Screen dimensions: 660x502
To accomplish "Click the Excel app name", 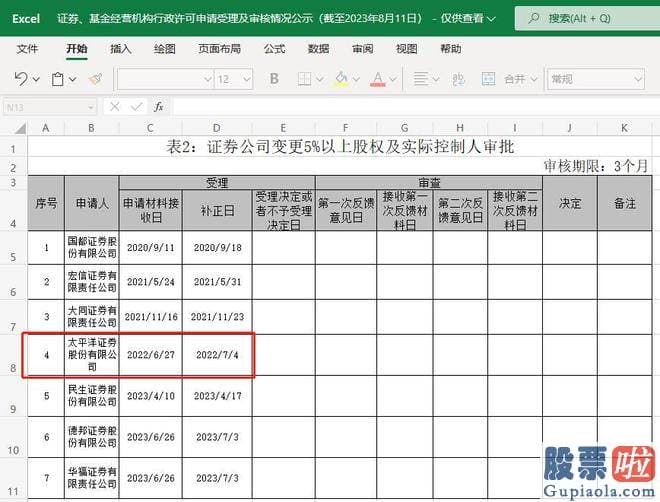I will [x=26, y=19].
